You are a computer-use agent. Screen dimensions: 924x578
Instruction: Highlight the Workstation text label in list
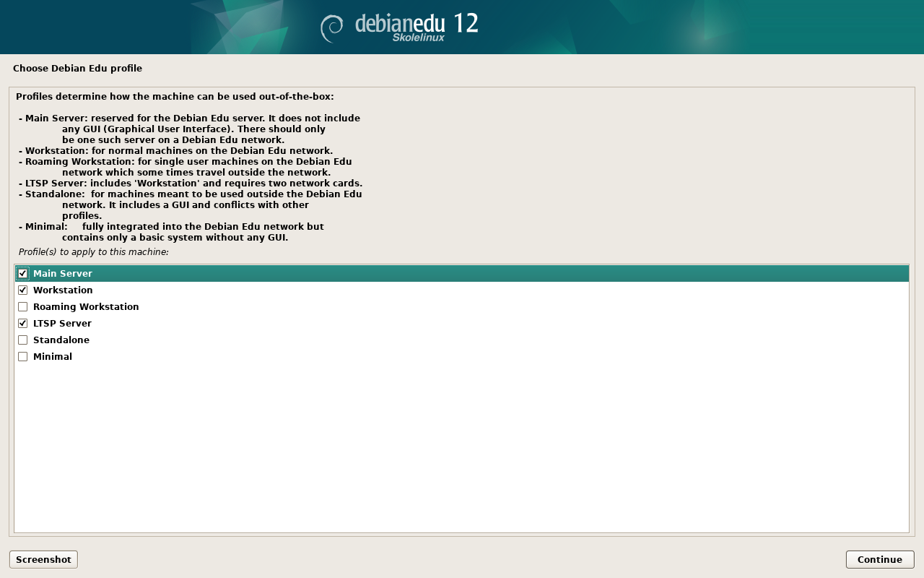(x=63, y=290)
